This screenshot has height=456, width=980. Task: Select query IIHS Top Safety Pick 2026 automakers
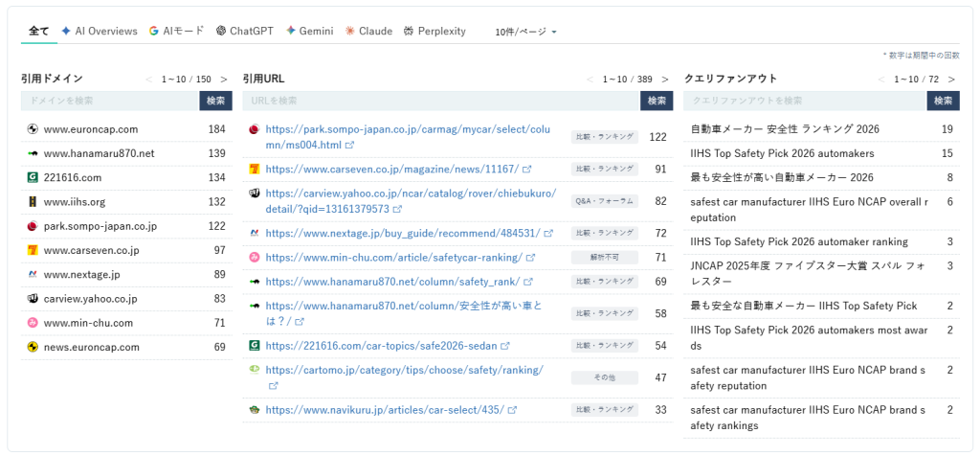(x=783, y=153)
